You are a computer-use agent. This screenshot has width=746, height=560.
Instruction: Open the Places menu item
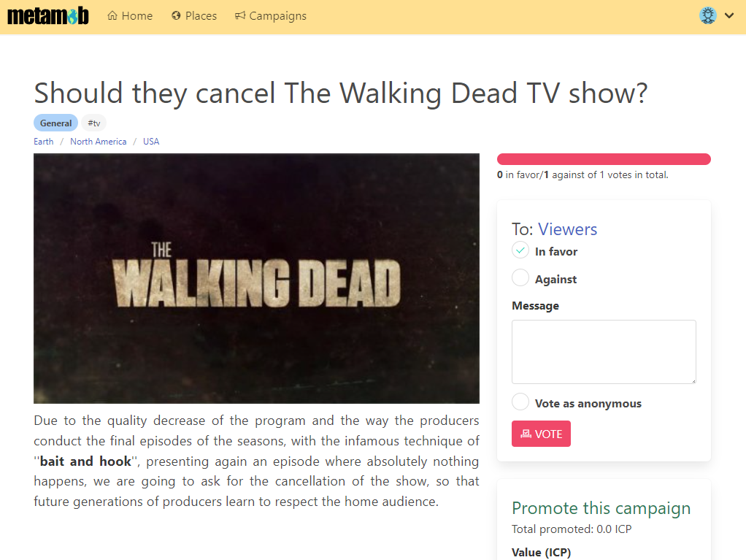click(x=194, y=16)
